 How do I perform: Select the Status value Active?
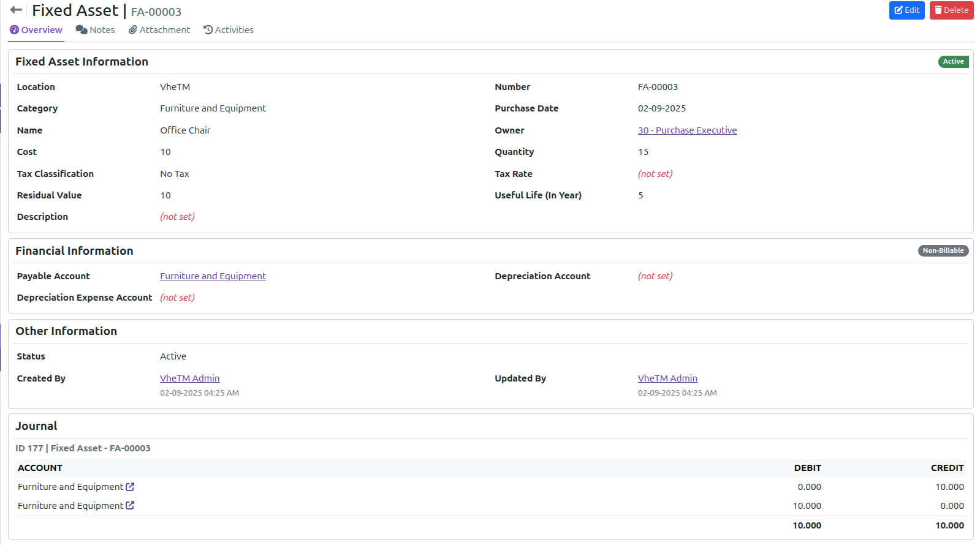173,356
